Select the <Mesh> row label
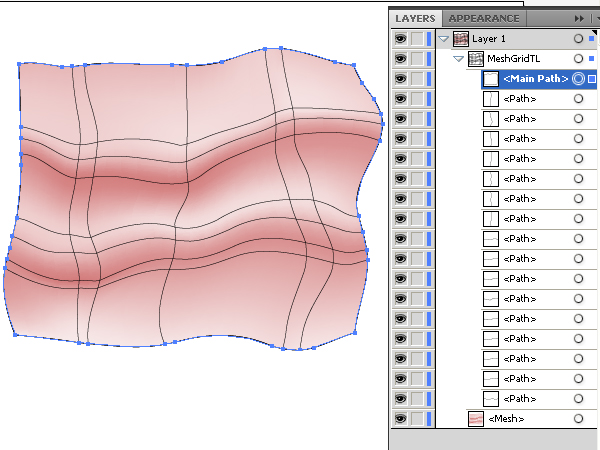The width and height of the screenshot is (600, 450). pos(506,419)
